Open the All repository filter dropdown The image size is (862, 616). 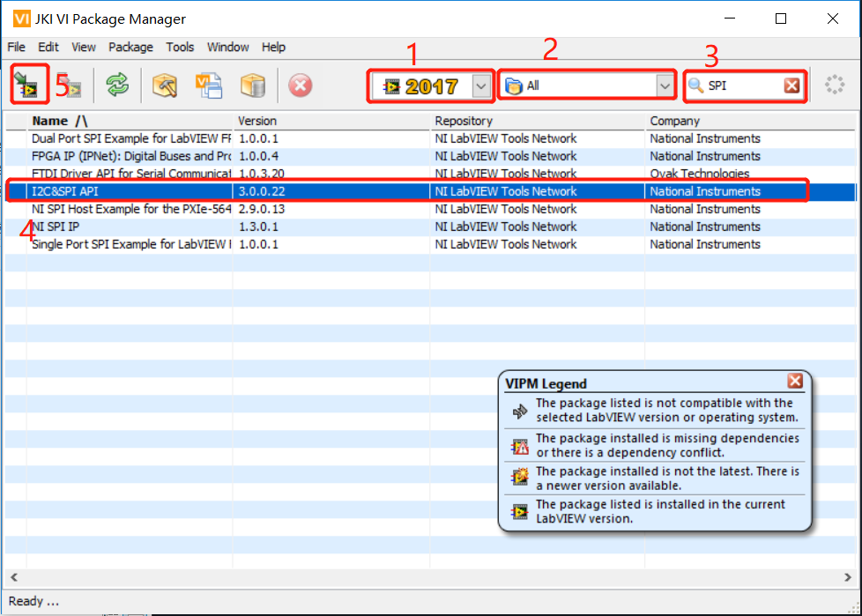click(665, 86)
